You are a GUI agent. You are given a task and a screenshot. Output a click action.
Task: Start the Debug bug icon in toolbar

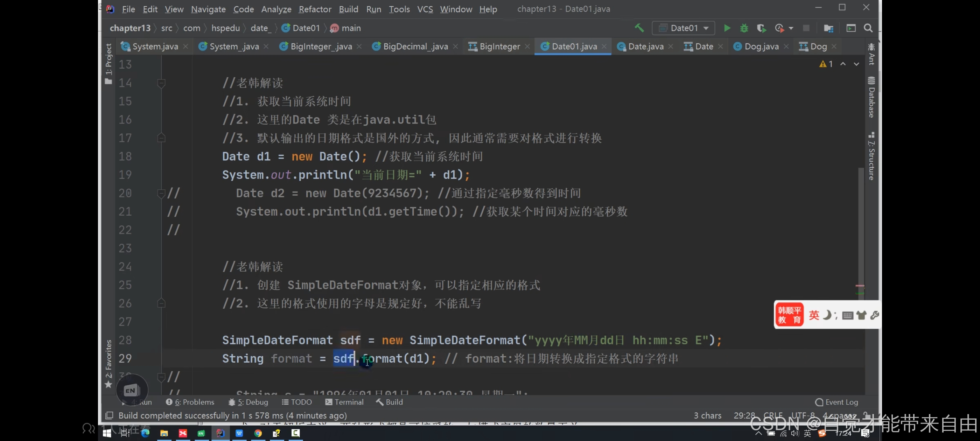pos(744,28)
